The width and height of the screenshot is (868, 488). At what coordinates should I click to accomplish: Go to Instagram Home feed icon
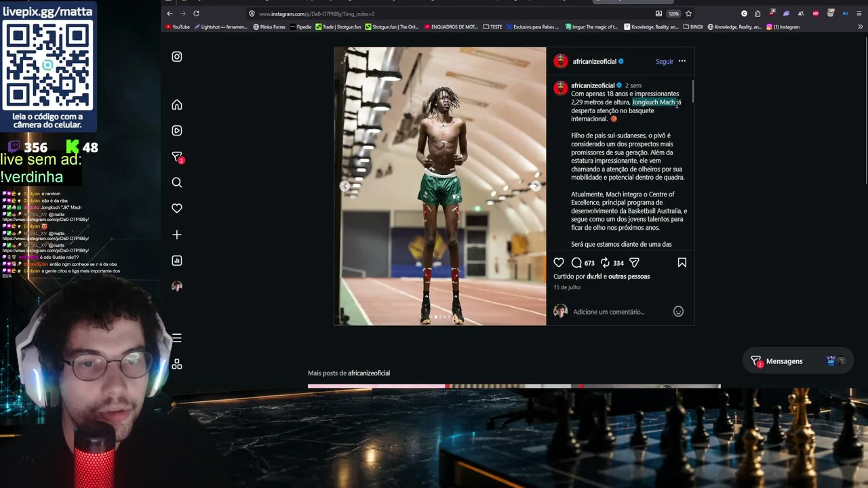(177, 105)
